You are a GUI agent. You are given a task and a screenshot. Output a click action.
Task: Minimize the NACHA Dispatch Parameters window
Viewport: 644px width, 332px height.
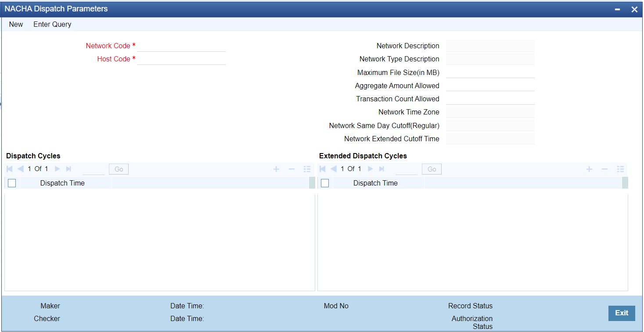pyautogui.click(x=618, y=9)
